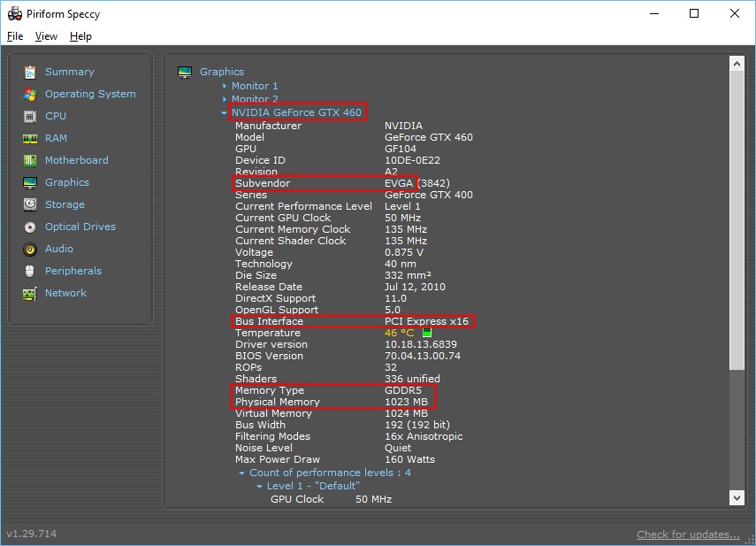Click the Subvendor EVGA (3842) value
Screen dimensions: 756x546
[417, 183]
